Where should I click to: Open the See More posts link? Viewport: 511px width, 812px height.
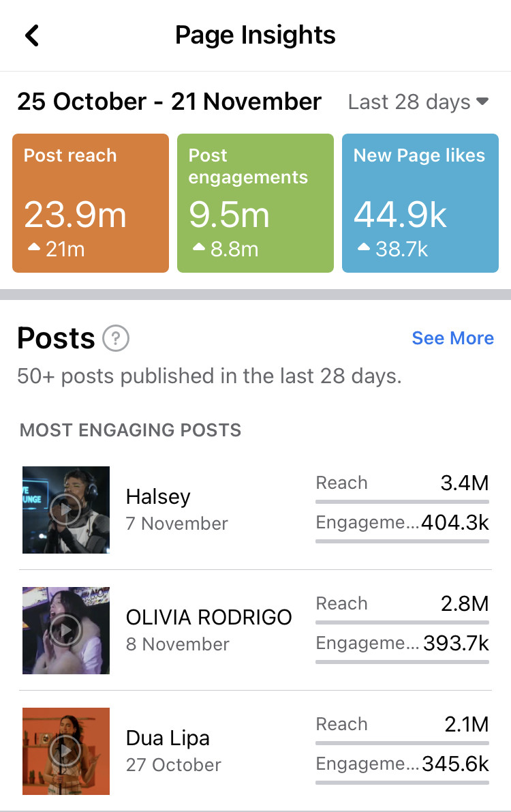(452, 338)
